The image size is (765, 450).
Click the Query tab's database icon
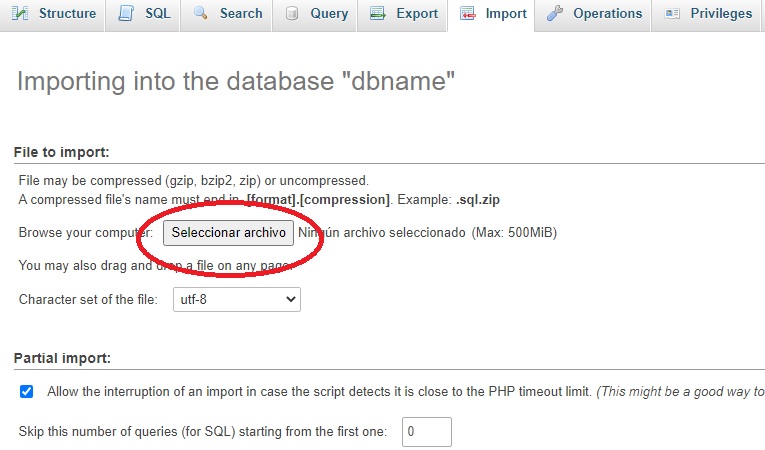[291, 13]
